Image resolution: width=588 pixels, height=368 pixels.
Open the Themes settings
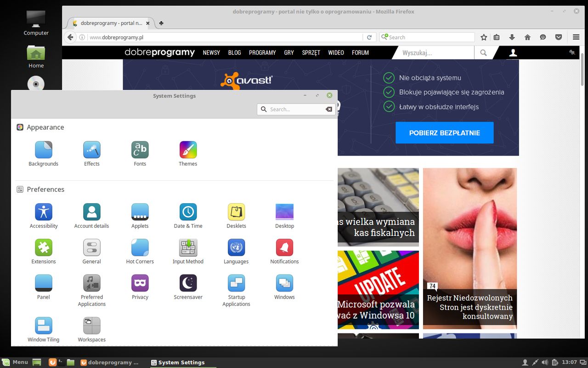point(188,154)
